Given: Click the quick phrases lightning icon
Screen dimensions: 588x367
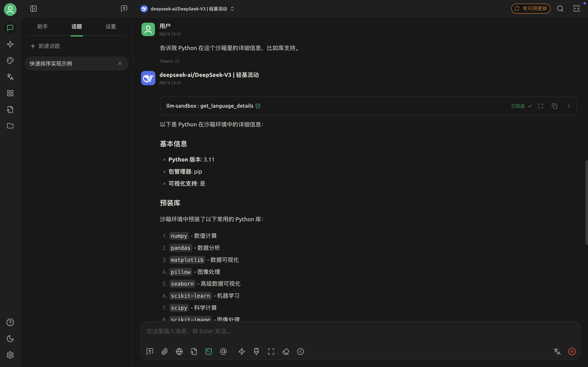Looking at the screenshot, I should click(242, 352).
